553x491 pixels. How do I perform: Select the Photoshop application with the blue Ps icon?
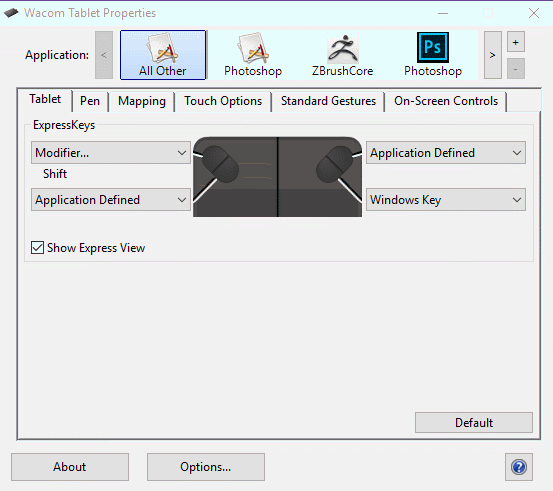click(x=433, y=55)
